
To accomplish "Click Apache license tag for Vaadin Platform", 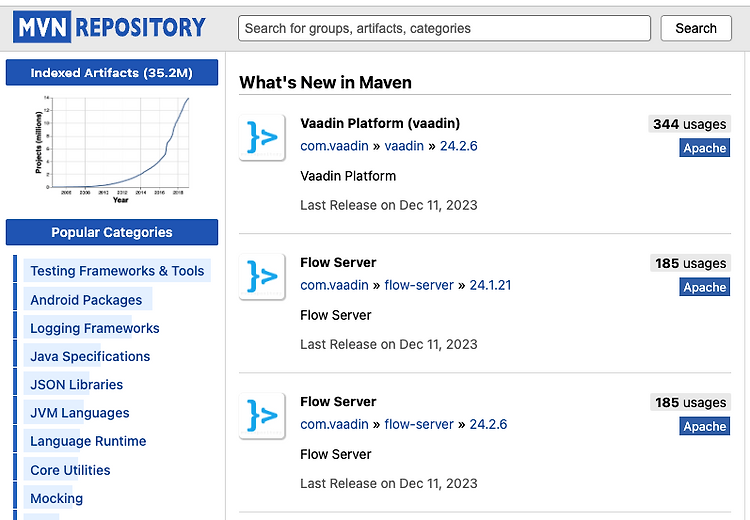I will coord(705,148).
